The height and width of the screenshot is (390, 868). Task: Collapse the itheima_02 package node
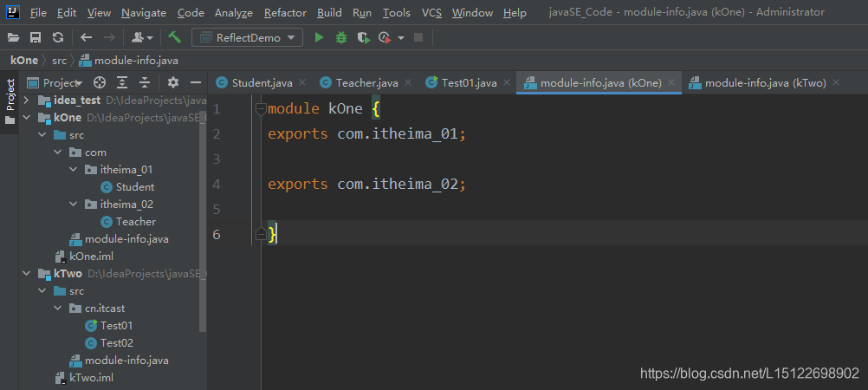tap(74, 204)
